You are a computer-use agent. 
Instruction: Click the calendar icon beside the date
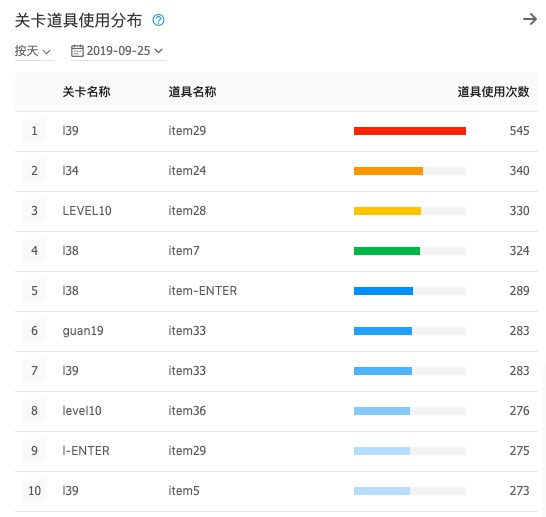77,51
